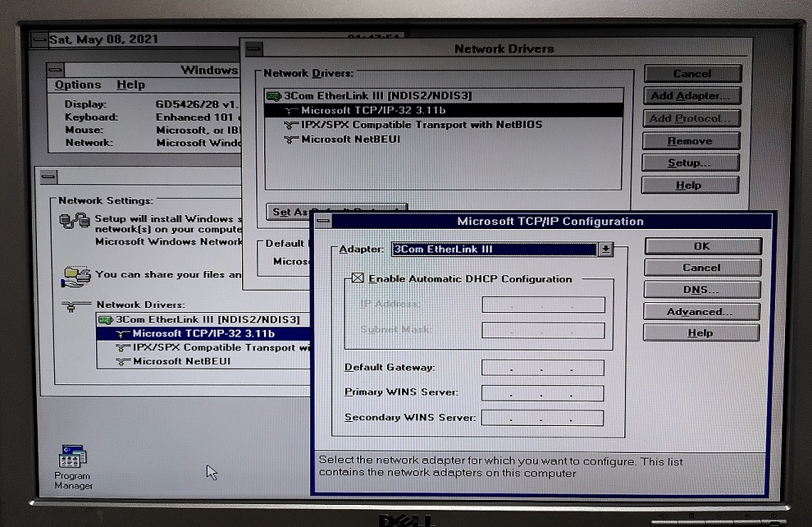Click Cancel in TCP/IP Configuration dialog

(702, 268)
